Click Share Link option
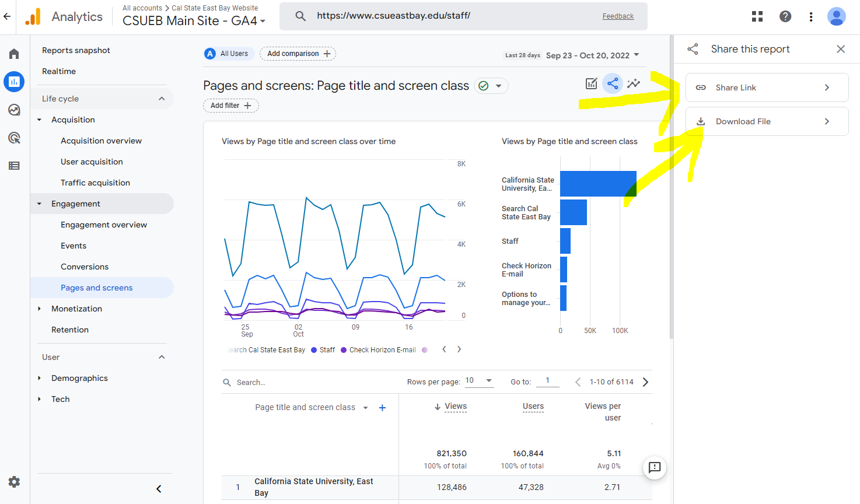Screen dimensions: 860x504 (767, 87)
